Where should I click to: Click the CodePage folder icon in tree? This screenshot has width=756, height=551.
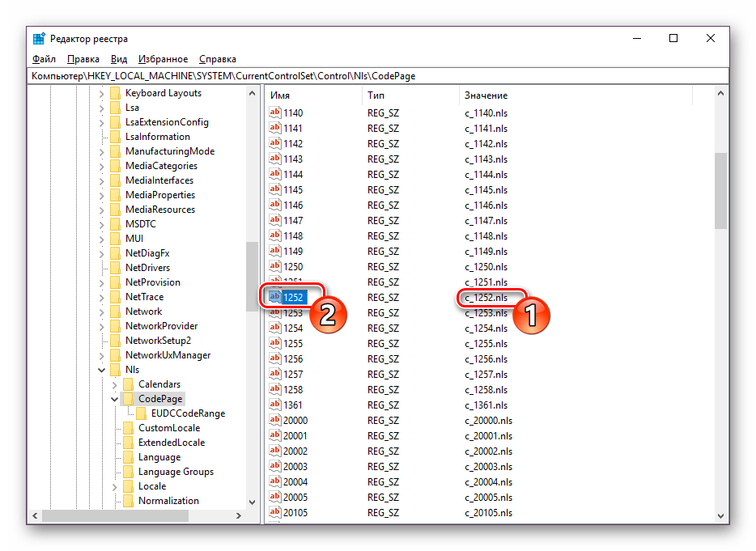click(x=128, y=399)
